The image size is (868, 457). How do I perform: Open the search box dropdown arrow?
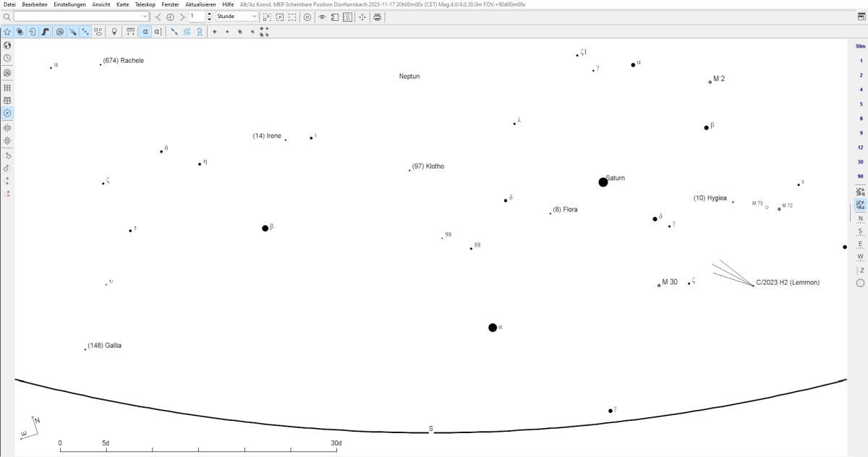coord(145,16)
